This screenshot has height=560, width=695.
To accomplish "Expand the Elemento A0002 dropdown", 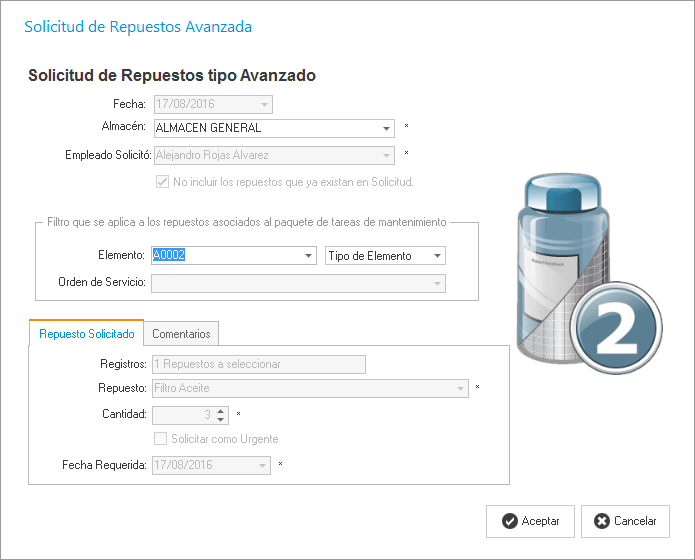I will pos(309,256).
